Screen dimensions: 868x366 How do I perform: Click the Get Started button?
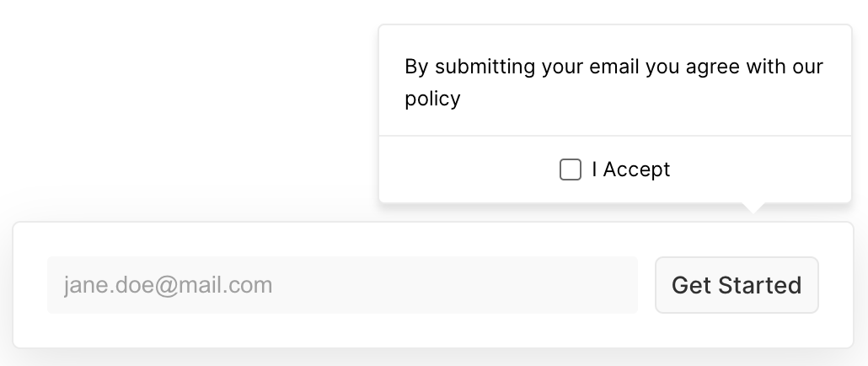click(737, 285)
